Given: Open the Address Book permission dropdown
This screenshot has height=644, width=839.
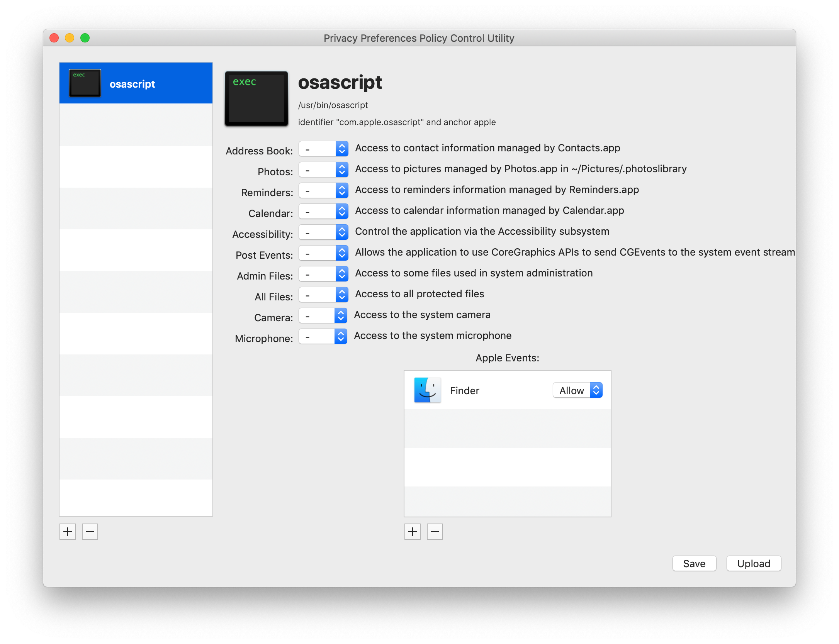Looking at the screenshot, I should [x=323, y=149].
